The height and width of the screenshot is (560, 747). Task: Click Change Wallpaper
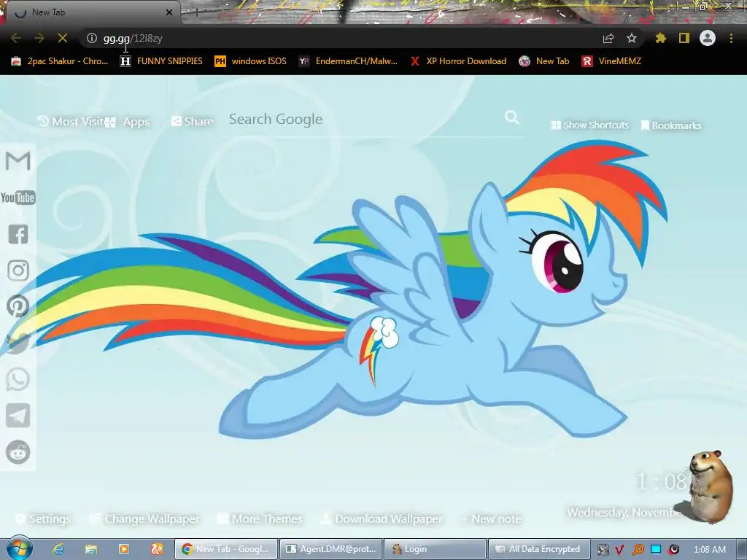click(145, 518)
